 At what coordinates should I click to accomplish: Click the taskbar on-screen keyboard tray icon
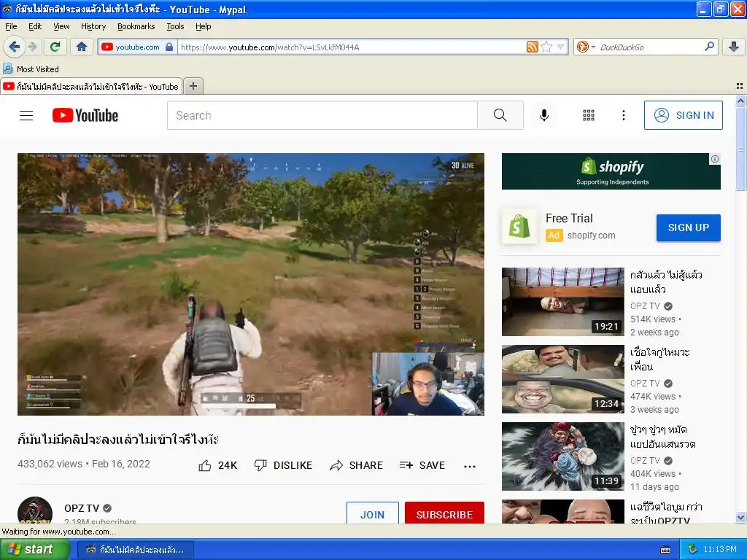coord(665,550)
